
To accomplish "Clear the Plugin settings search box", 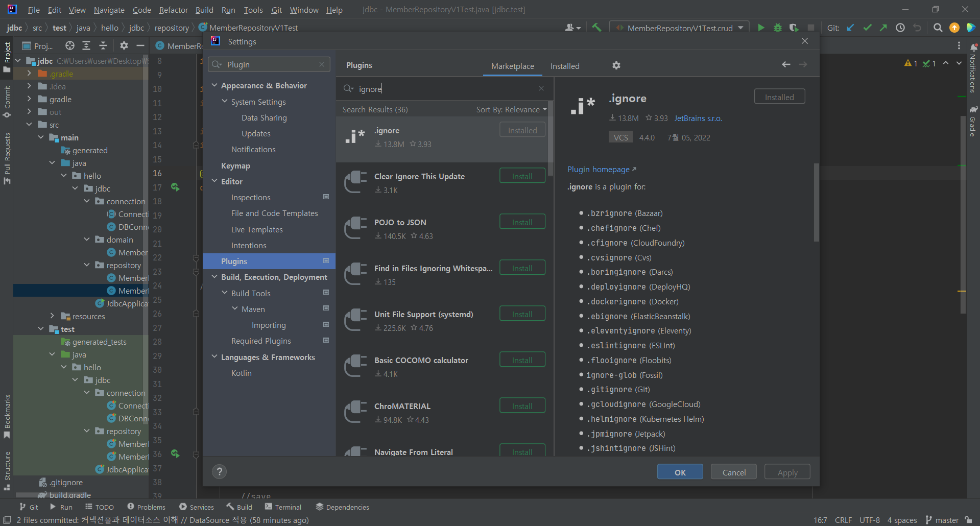I will pos(322,64).
